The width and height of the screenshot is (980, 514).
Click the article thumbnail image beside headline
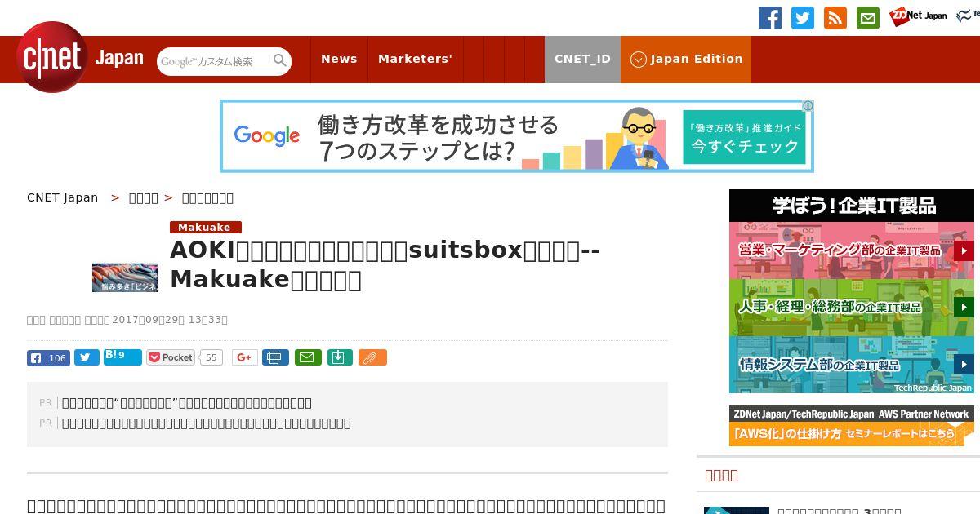[x=125, y=277]
